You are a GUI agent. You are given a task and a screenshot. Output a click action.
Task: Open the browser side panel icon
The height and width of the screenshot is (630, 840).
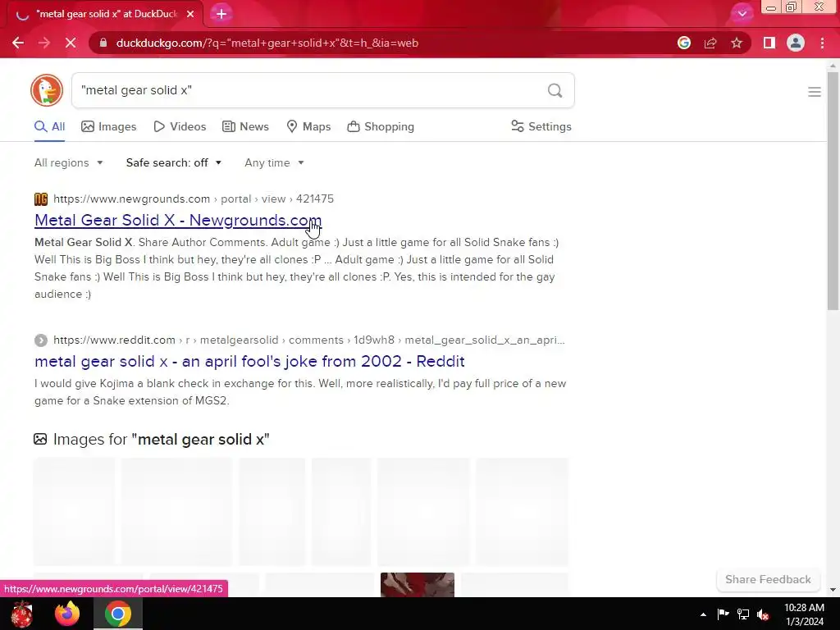(769, 43)
